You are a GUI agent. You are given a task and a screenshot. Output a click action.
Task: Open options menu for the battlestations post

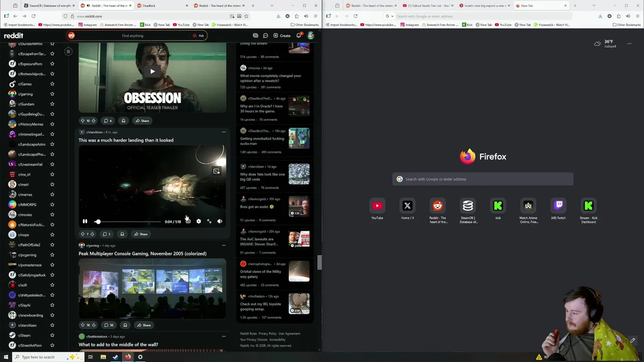tap(224, 336)
